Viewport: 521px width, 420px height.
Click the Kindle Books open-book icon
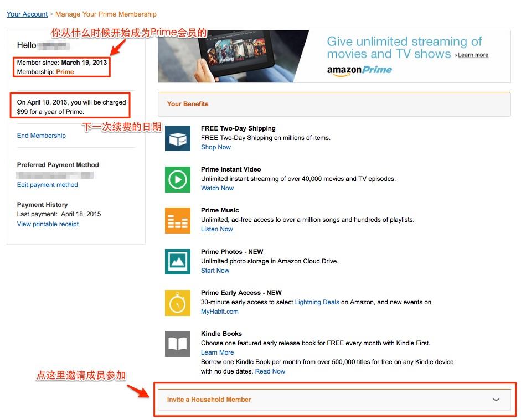[x=178, y=344]
